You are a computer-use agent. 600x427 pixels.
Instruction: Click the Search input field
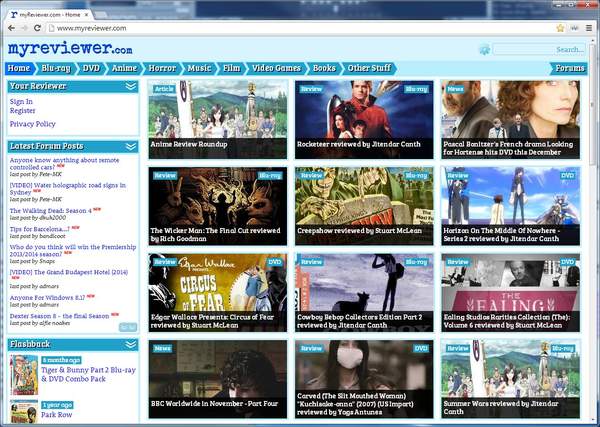pyautogui.click(x=539, y=49)
